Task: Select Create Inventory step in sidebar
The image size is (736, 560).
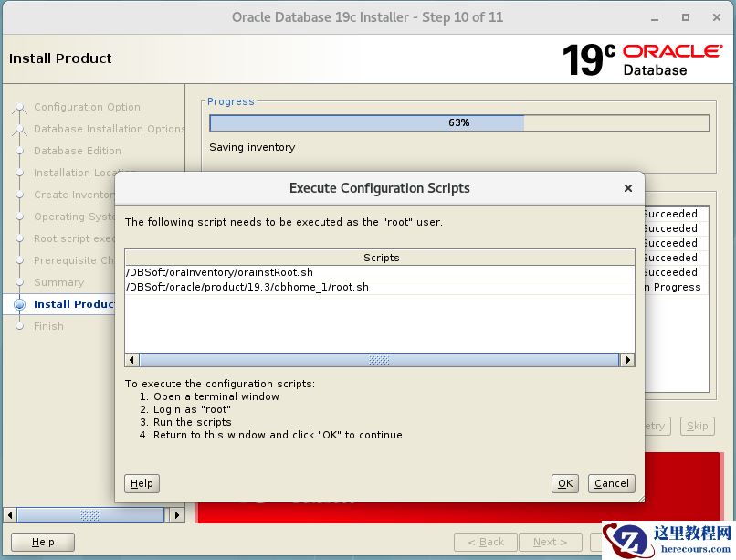Action: [74, 195]
